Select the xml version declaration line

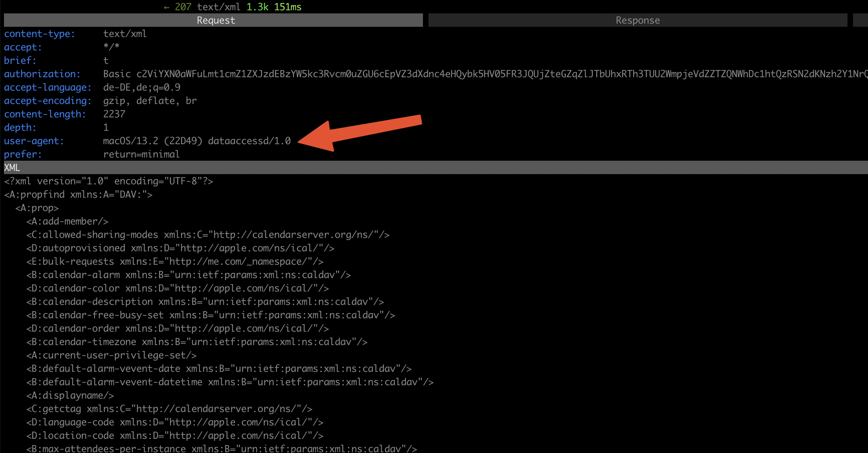(x=108, y=181)
